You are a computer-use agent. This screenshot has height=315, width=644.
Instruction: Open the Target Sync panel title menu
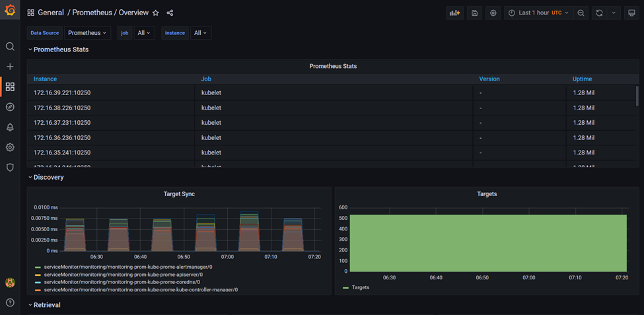(179, 194)
